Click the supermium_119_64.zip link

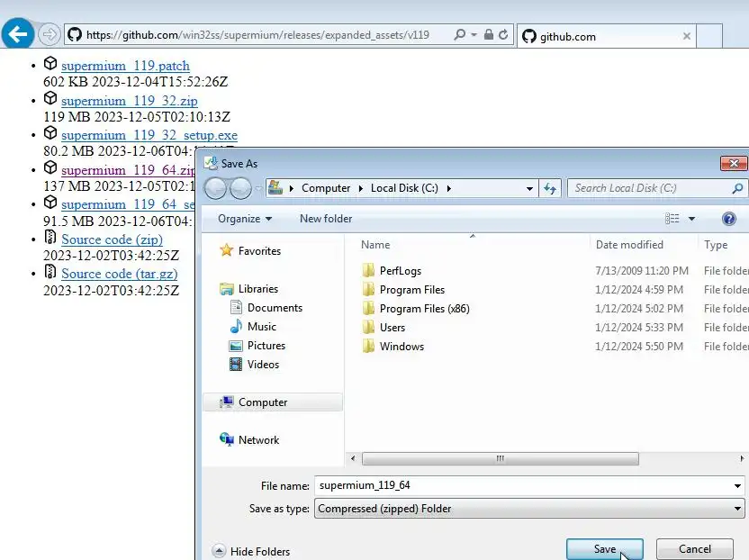click(x=128, y=170)
